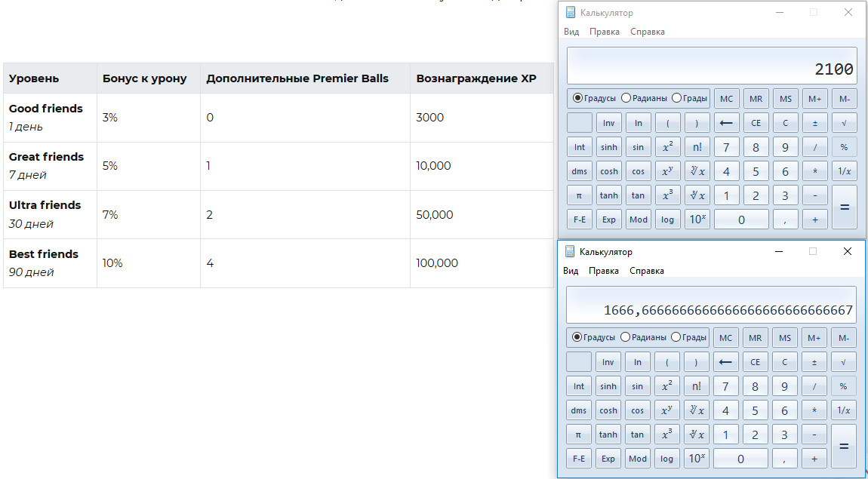868x479 pixels.
Task: Select Градусы radio in bottom calculator
Action: (x=593, y=337)
